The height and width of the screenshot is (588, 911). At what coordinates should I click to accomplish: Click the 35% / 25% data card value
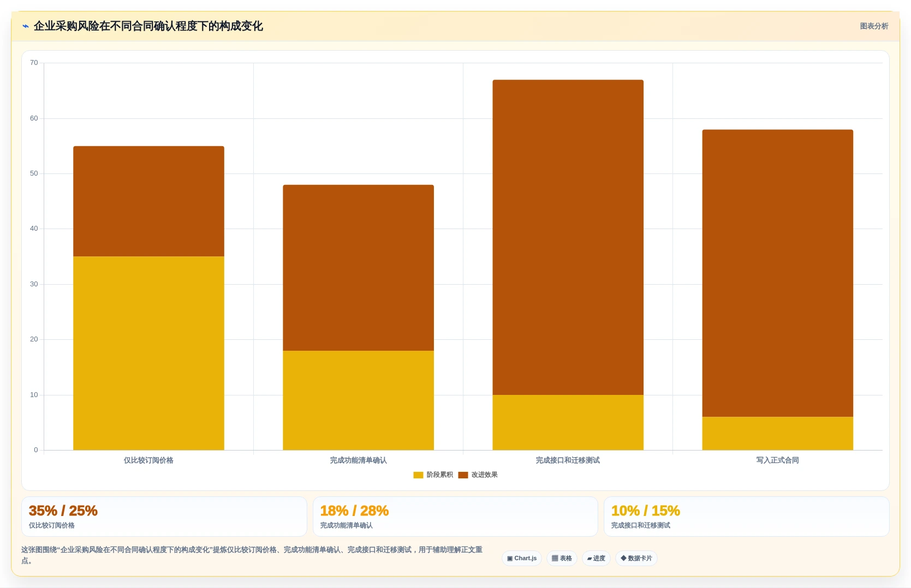63,511
